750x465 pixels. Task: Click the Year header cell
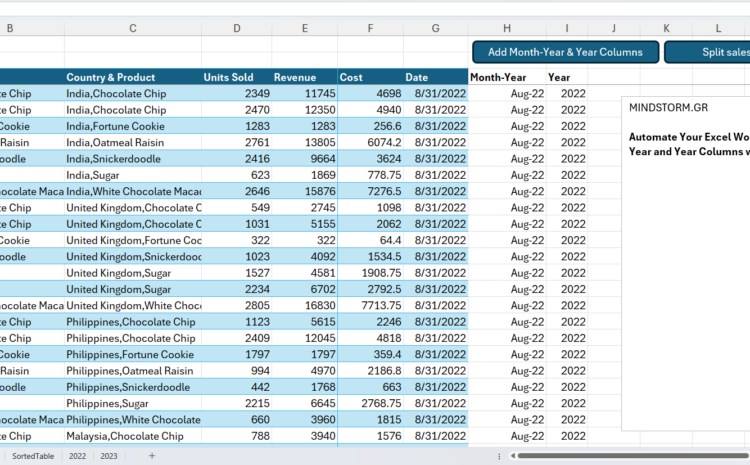567,77
